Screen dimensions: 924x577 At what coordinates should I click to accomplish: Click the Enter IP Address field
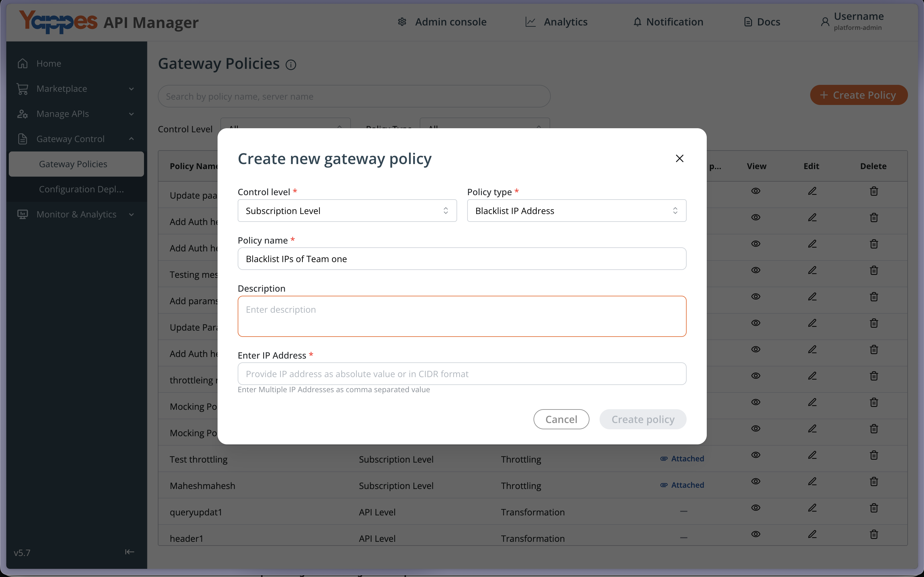click(462, 374)
